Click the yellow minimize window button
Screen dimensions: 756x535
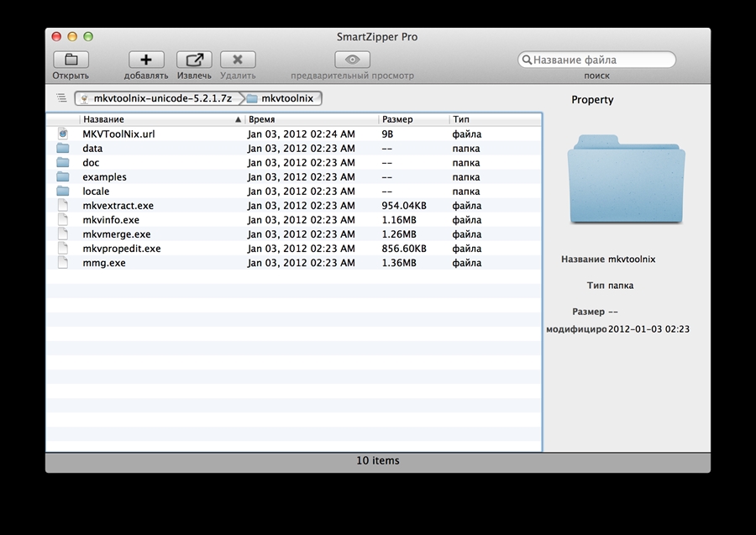(72, 37)
